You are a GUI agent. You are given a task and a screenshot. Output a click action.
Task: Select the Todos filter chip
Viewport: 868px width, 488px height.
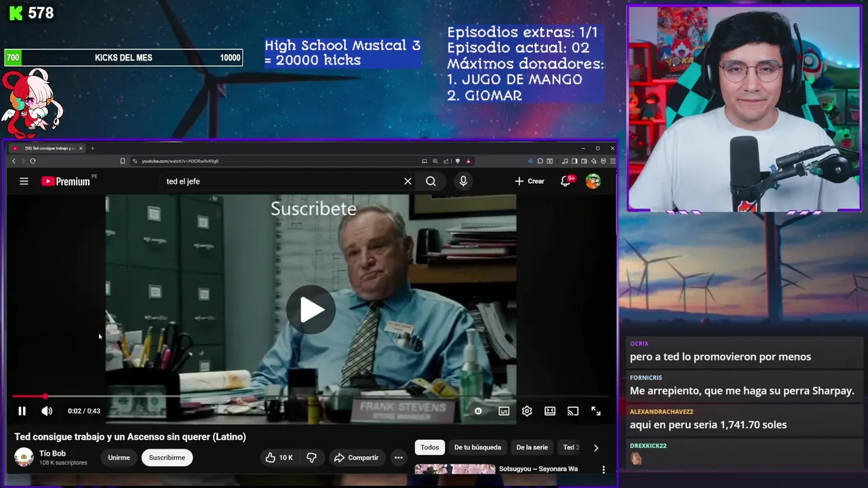click(429, 447)
